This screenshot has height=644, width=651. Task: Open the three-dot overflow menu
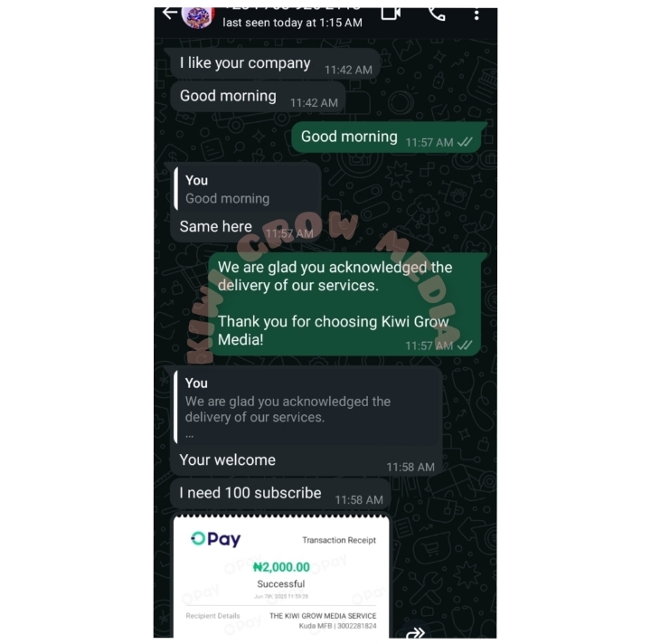pos(476,15)
